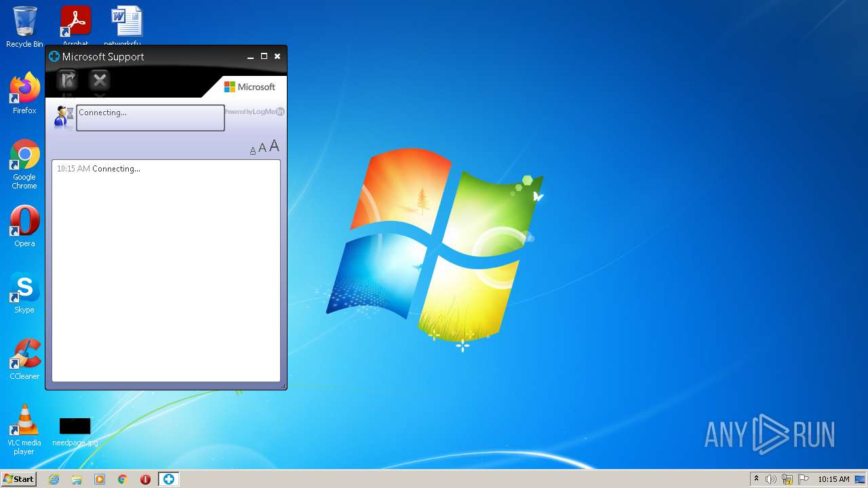Click the volume speaker tray icon
This screenshot has width=868, height=488.
tap(771, 479)
